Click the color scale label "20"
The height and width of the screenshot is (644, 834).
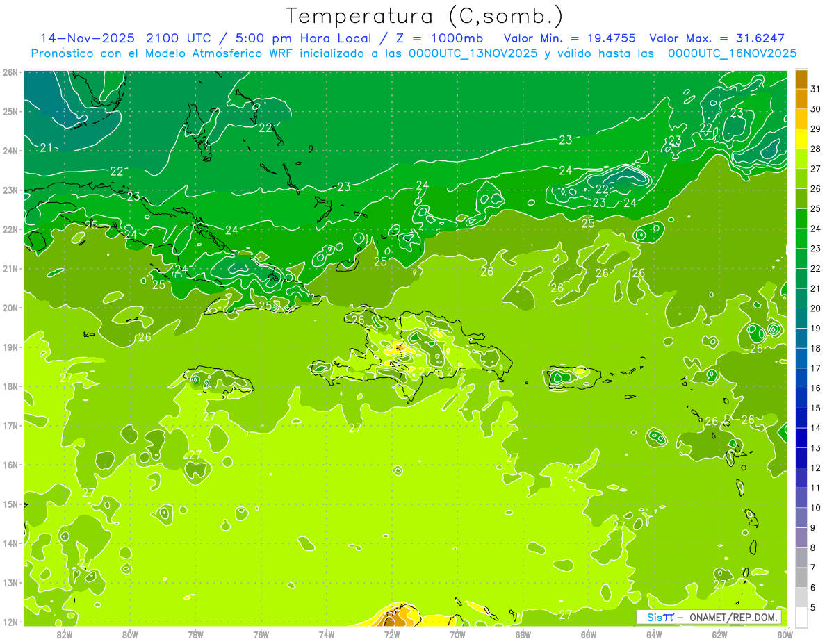[x=816, y=308]
